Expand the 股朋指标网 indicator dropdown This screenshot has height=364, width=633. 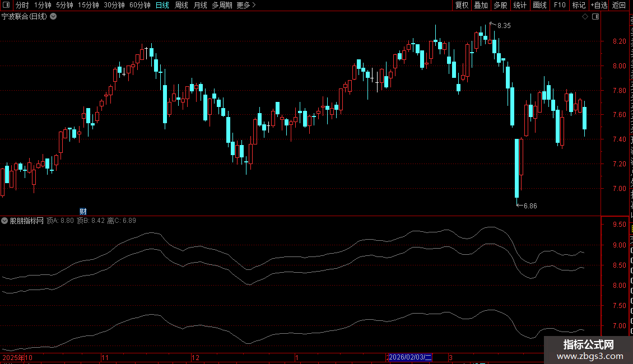[x=4, y=221]
